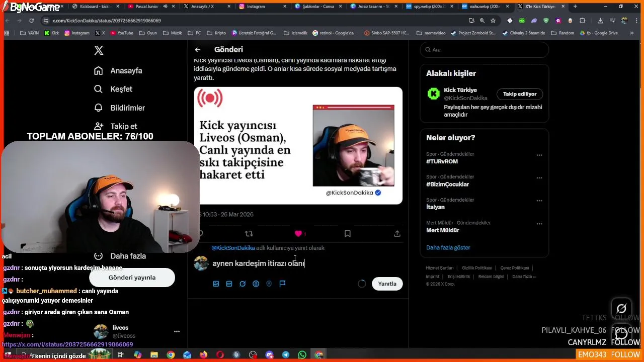Click into the reply text field
Viewport: 644px width, 362px height.
[307, 263]
